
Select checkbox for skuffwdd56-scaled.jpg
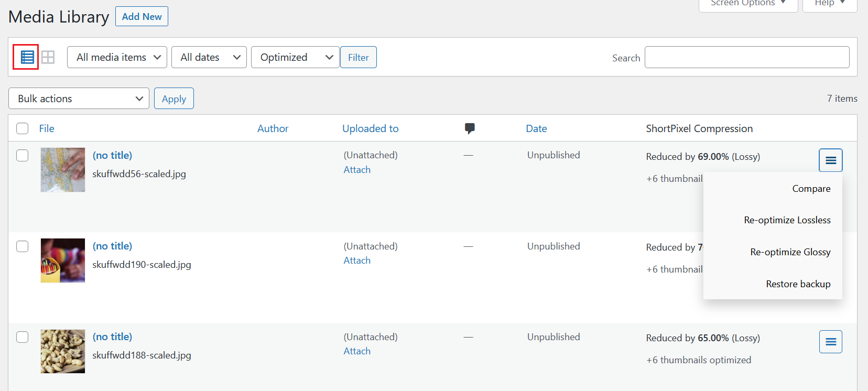pos(22,156)
